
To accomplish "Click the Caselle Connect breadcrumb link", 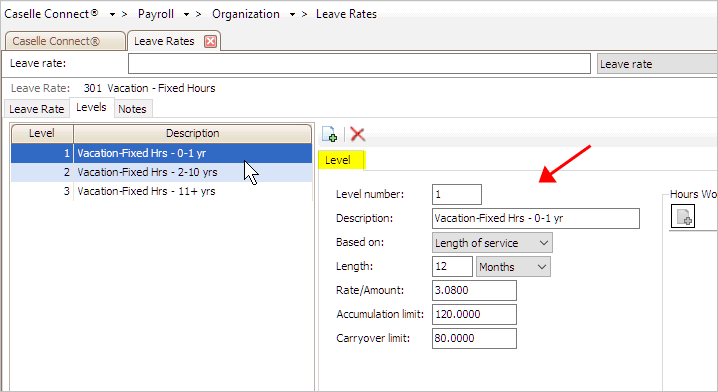I will pos(51,14).
